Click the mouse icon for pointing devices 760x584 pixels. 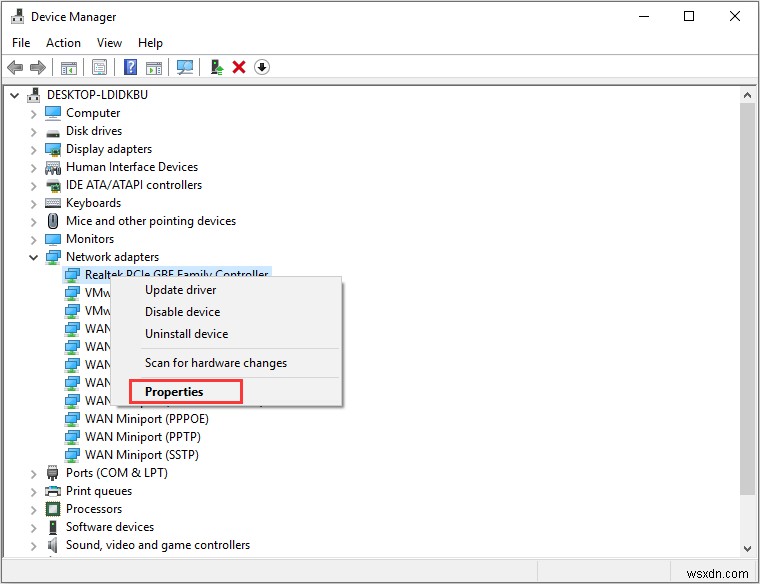tap(53, 221)
